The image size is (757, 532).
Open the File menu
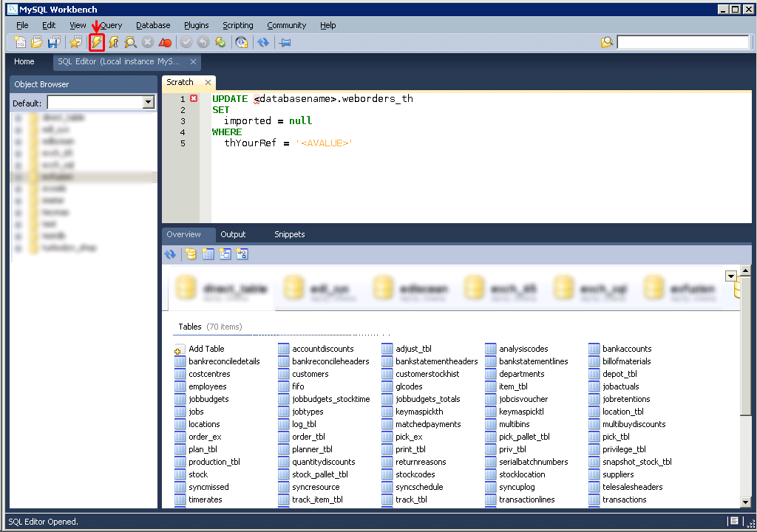click(22, 25)
